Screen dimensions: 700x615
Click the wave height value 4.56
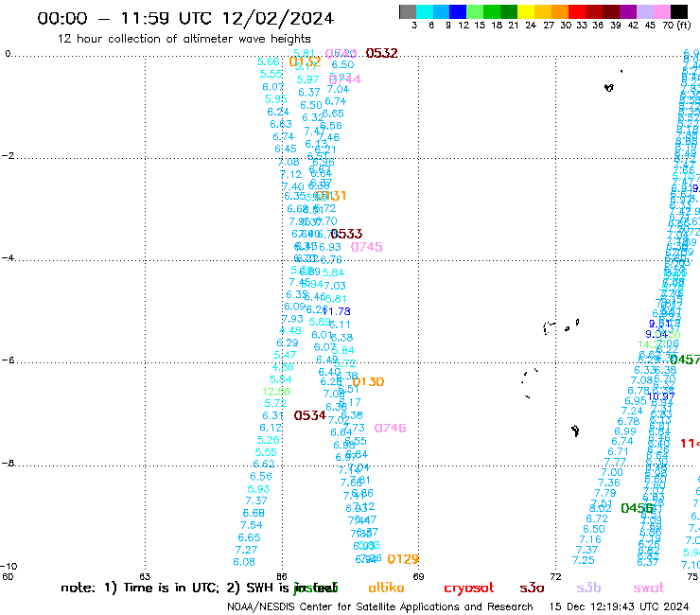tap(283, 367)
